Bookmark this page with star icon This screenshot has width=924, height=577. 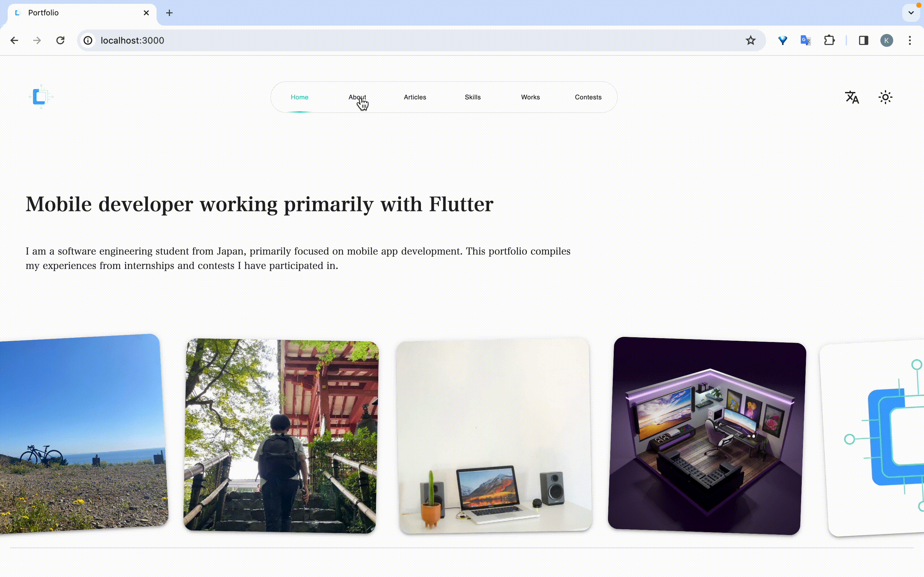point(750,40)
